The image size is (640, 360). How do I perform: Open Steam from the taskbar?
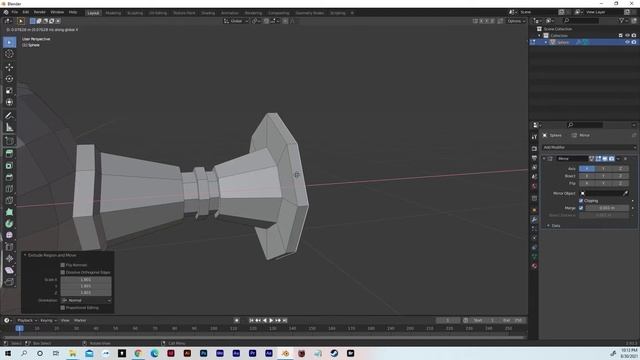pos(334,353)
